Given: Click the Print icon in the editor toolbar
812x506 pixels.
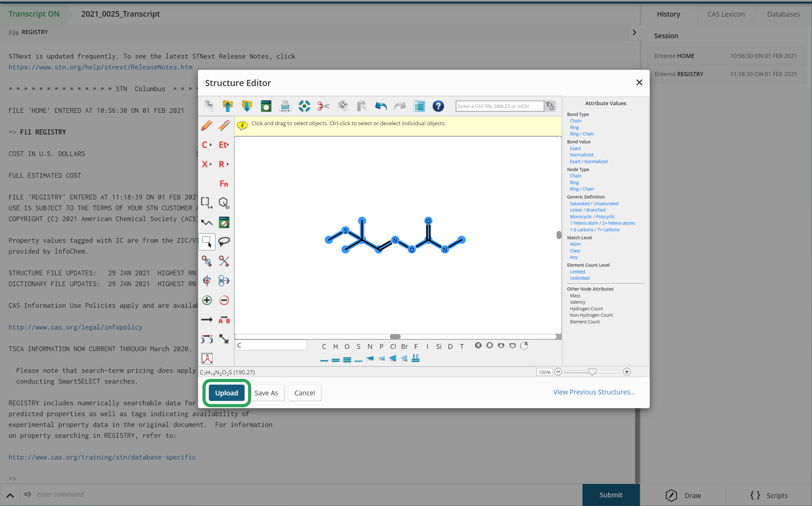Looking at the screenshot, I should [x=285, y=106].
